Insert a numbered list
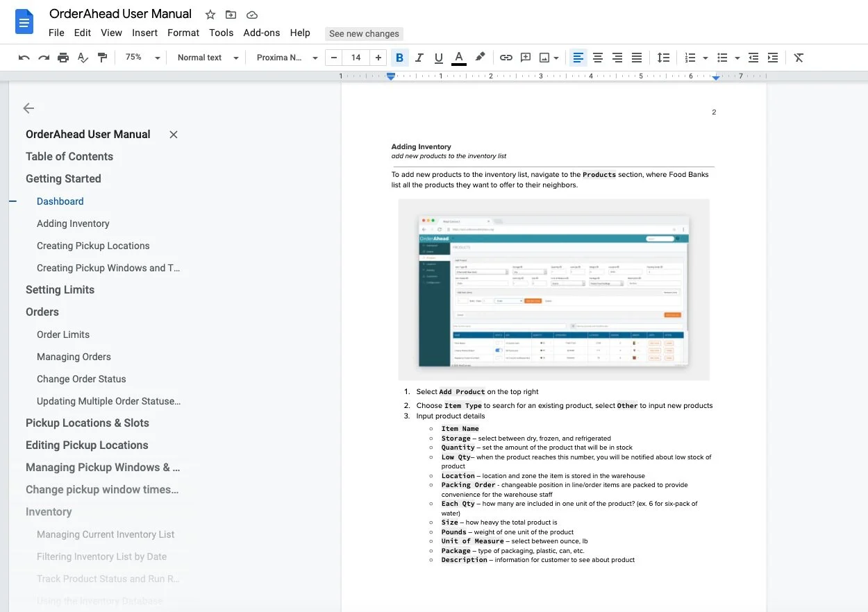Image resolution: width=868 pixels, height=612 pixels. tap(690, 58)
